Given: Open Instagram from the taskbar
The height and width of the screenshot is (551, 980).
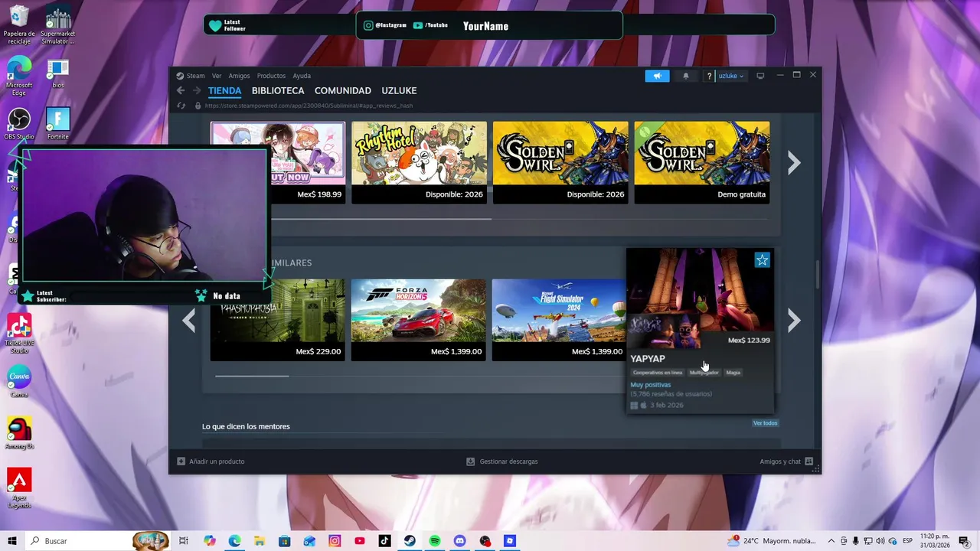Looking at the screenshot, I should click(x=335, y=541).
